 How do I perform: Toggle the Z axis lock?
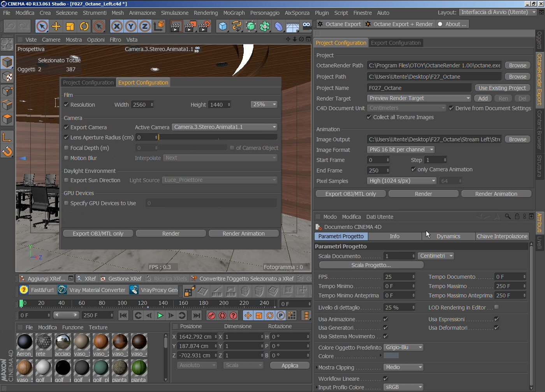145,26
